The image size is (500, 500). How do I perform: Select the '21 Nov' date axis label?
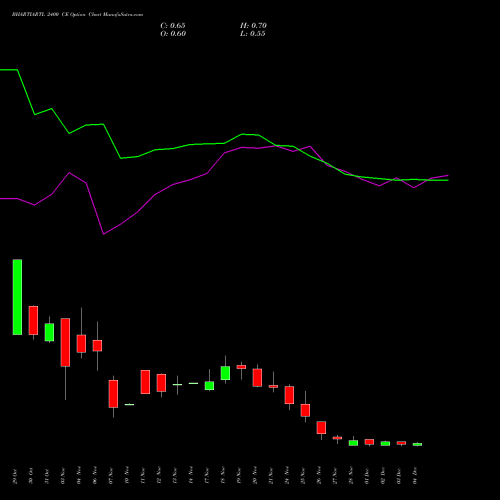[271, 476]
